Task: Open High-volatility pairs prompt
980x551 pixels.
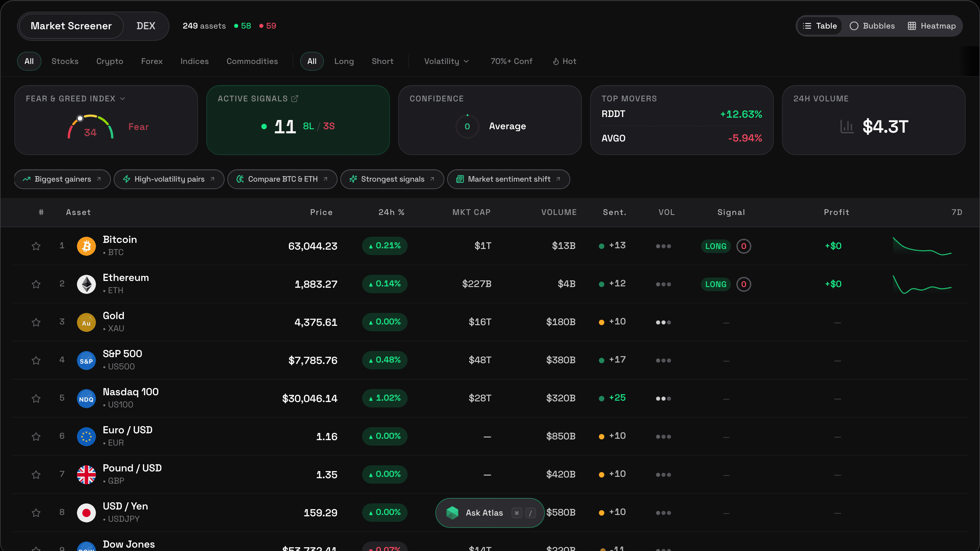Action: 169,179
